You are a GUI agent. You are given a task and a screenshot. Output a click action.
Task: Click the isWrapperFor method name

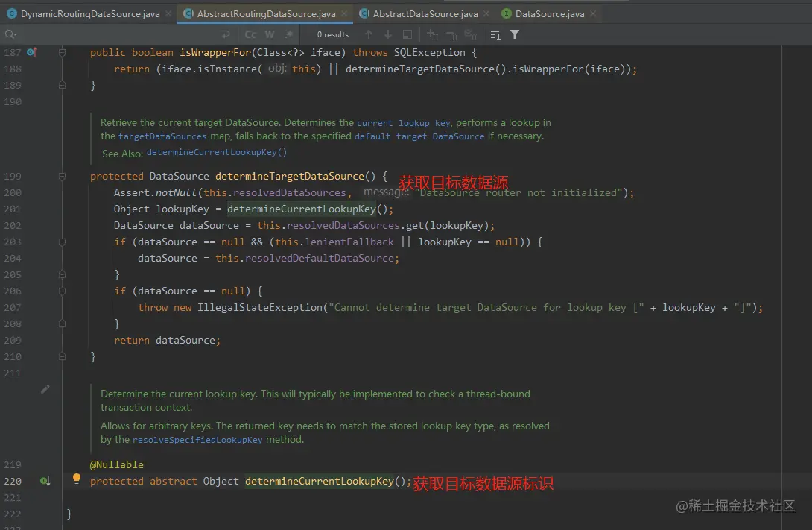(x=215, y=52)
